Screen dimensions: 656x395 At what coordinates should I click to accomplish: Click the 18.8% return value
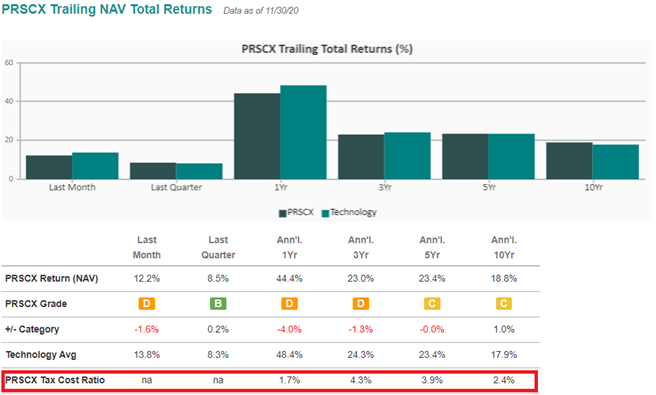[504, 279]
